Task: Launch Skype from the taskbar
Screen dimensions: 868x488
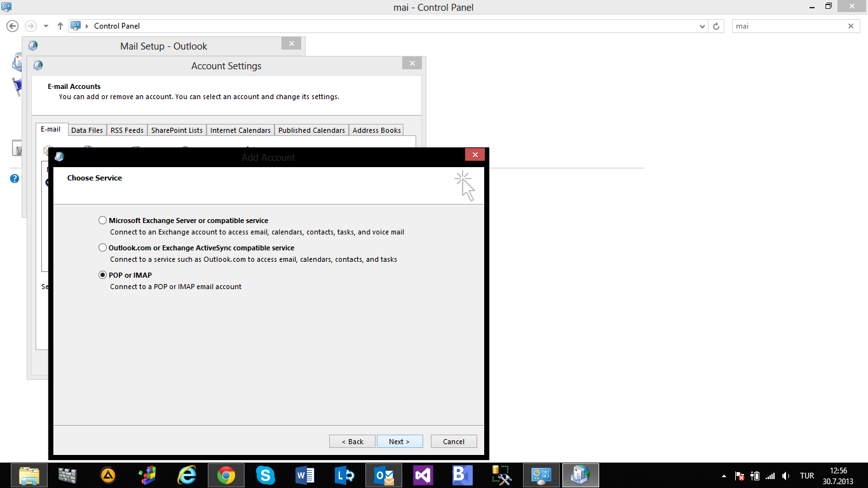Action: pos(265,475)
